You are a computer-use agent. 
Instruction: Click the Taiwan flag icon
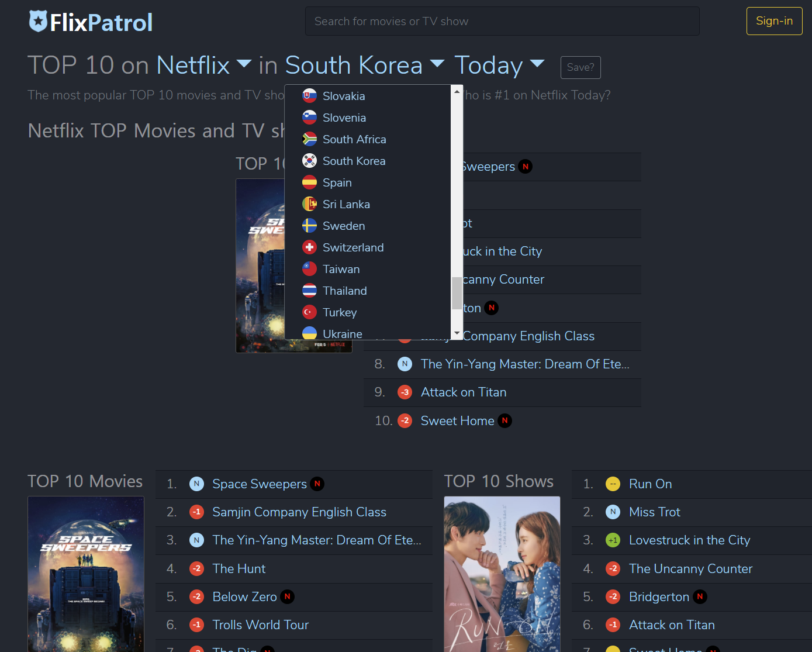tap(309, 269)
